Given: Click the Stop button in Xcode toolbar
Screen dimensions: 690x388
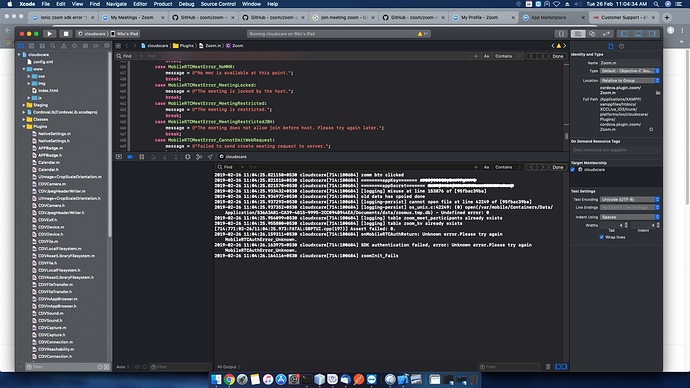Looking at the screenshot, I should click(x=66, y=33).
